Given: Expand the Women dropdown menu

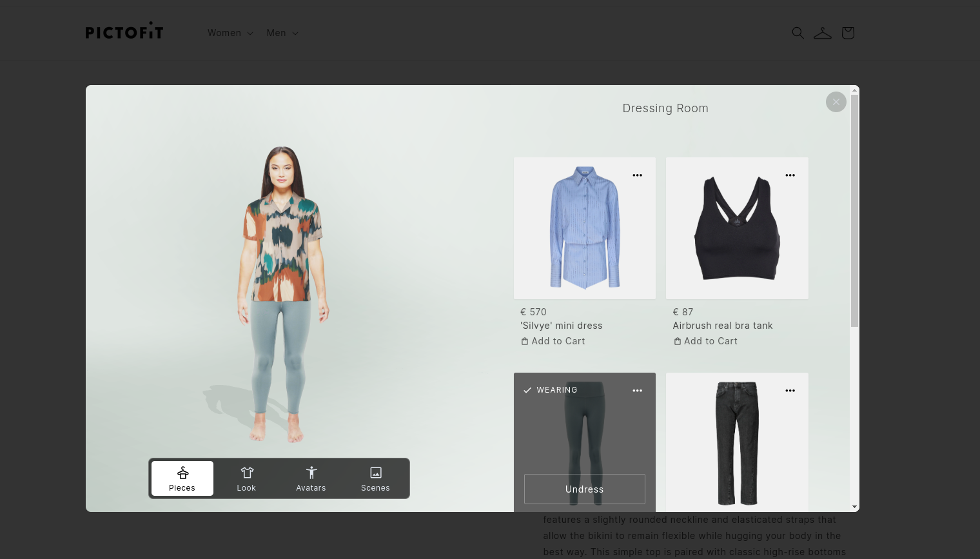Looking at the screenshot, I should click(230, 33).
